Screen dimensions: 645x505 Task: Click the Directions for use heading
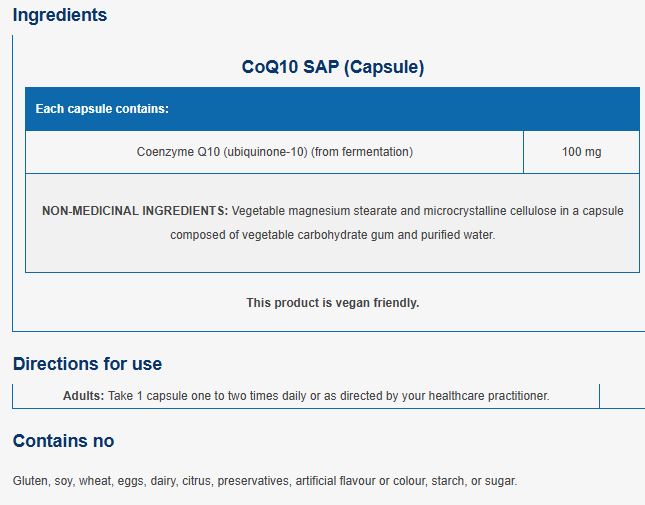click(87, 364)
